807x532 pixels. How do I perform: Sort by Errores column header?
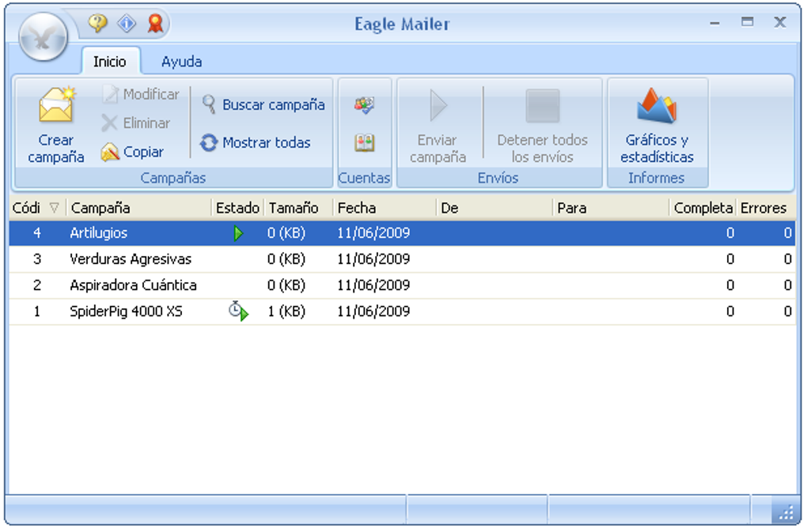(x=765, y=208)
